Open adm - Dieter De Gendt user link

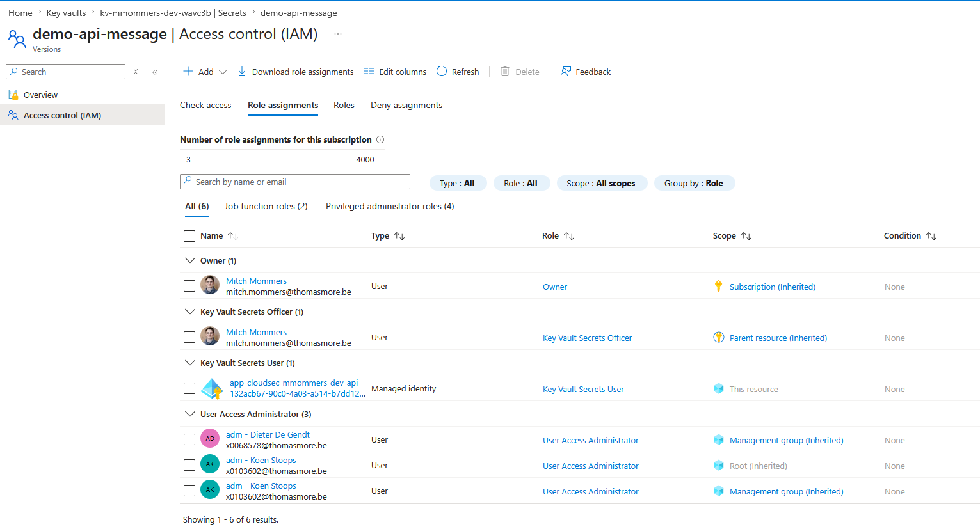(268, 434)
